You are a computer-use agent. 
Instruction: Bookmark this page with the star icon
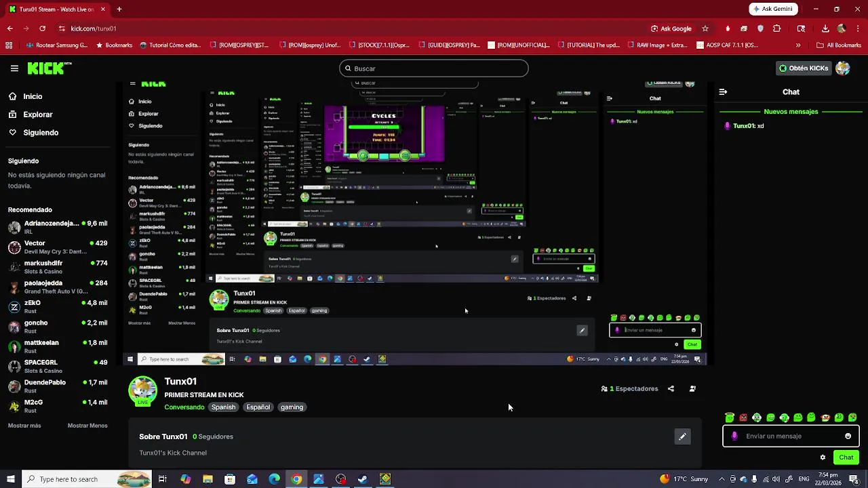[705, 28]
